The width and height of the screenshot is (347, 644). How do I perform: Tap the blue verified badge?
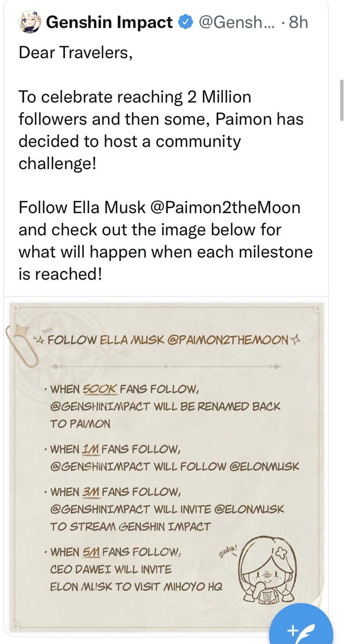coord(186,22)
